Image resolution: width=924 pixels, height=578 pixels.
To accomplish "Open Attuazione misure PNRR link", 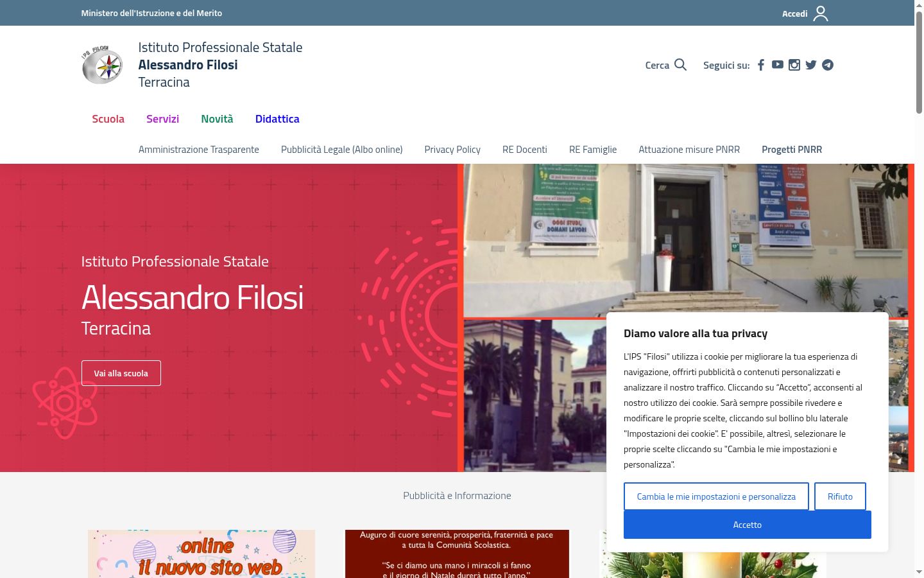I will [x=689, y=150].
